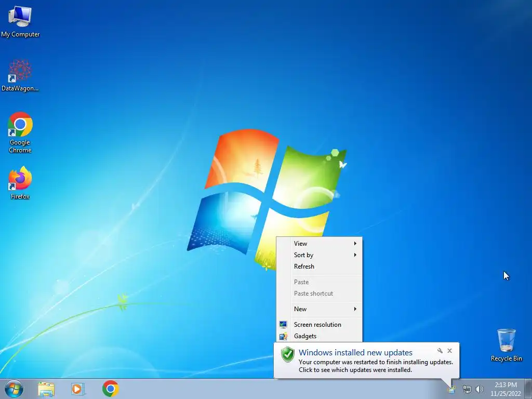Click the Show desktop button at taskbar end
532x399 pixels.
(528, 389)
